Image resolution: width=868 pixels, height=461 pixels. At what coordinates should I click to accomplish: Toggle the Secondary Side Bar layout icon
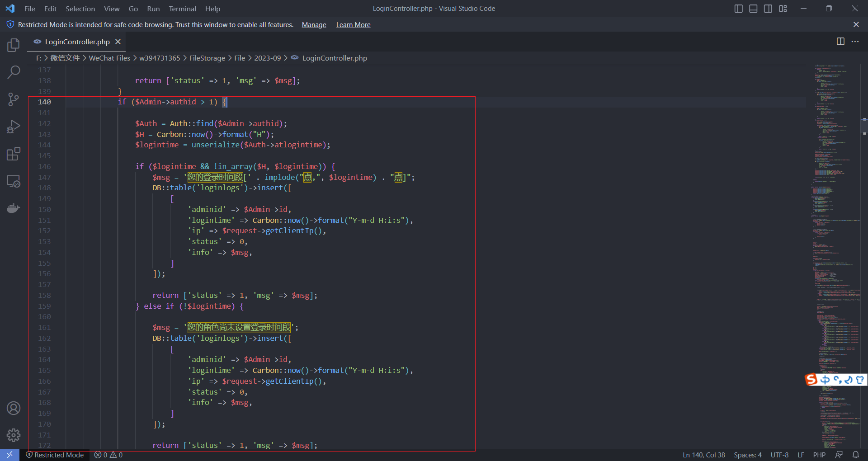coord(768,9)
